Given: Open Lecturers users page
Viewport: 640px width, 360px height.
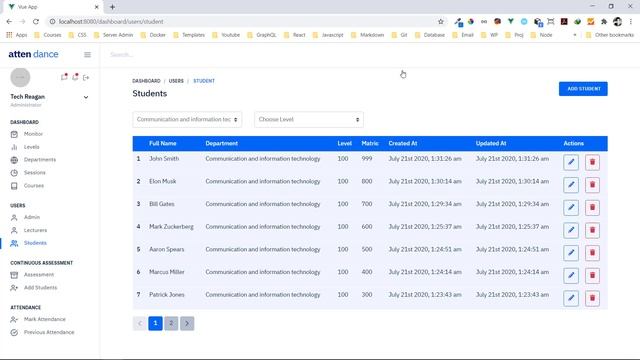Looking at the screenshot, I should pyautogui.click(x=35, y=230).
